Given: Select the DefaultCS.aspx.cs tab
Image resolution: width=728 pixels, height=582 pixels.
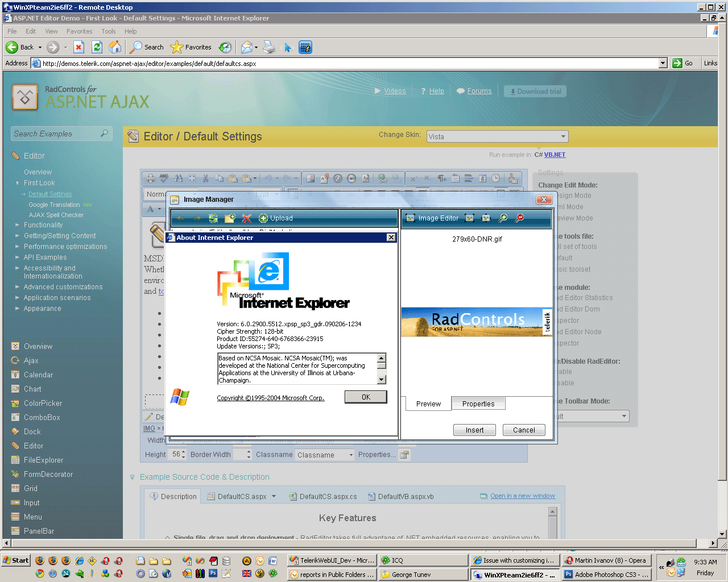Looking at the screenshot, I should click(322, 496).
